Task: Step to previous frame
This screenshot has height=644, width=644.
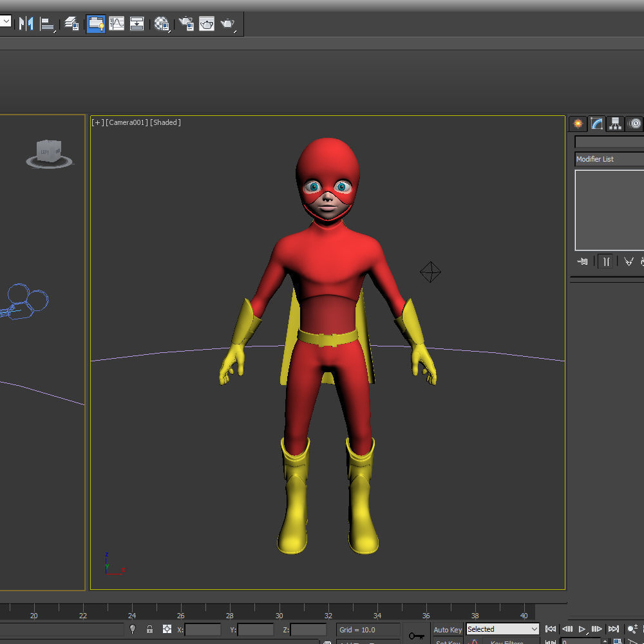Action: tap(567, 629)
